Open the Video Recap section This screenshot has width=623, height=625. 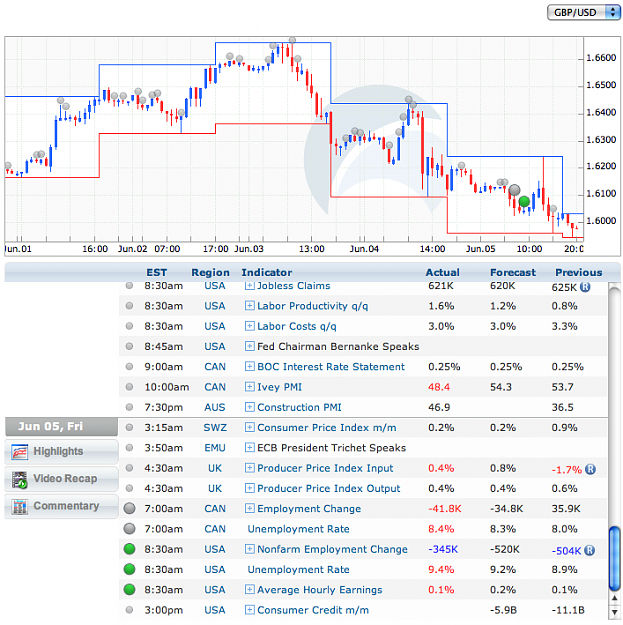coord(61,479)
